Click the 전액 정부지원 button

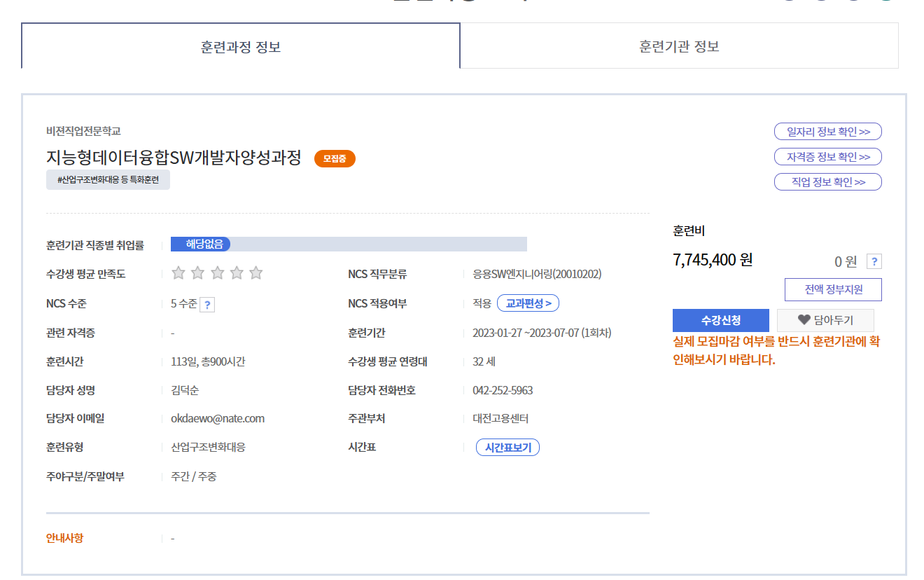coord(833,289)
